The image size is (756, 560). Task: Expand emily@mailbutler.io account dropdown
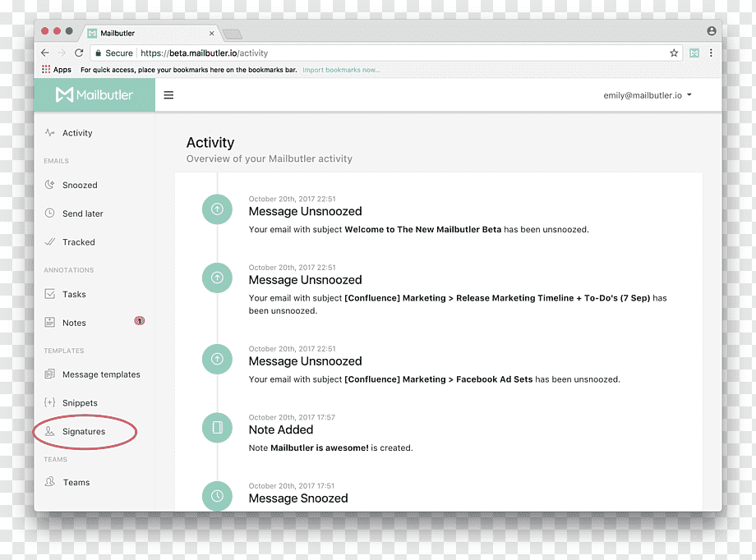pyautogui.click(x=647, y=95)
